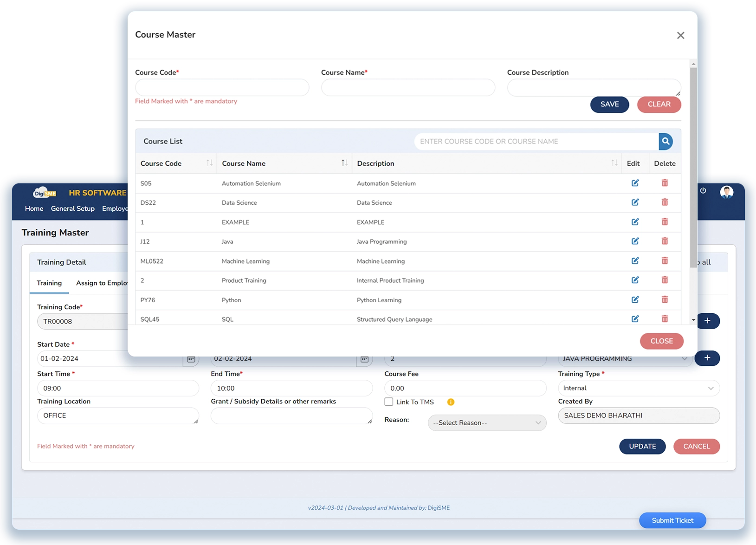Sort the list by Course Code

pyautogui.click(x=209, y=163)
